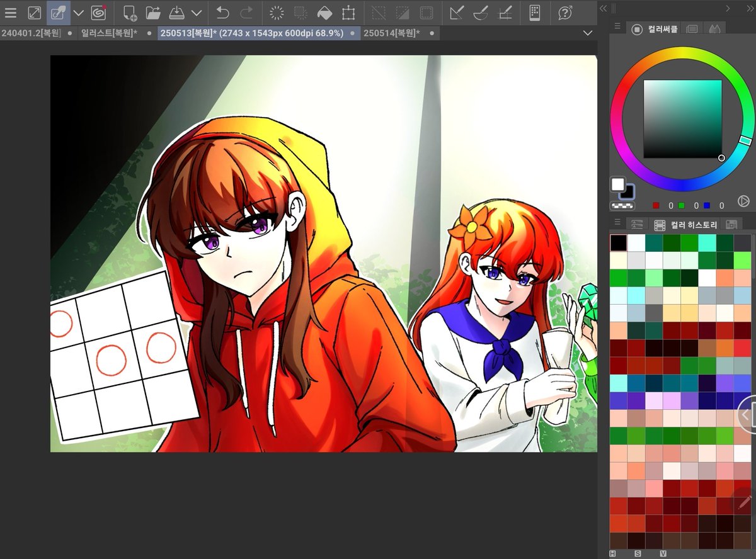
Task: Click the CLIP STUDIO spiral launcher icon
Action: [x=98, y=13]
